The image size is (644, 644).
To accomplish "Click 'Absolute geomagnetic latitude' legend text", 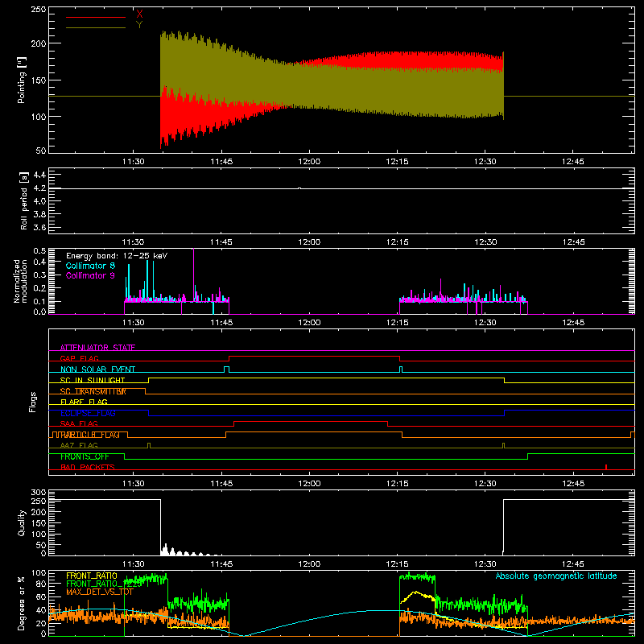I will point(556,576).
